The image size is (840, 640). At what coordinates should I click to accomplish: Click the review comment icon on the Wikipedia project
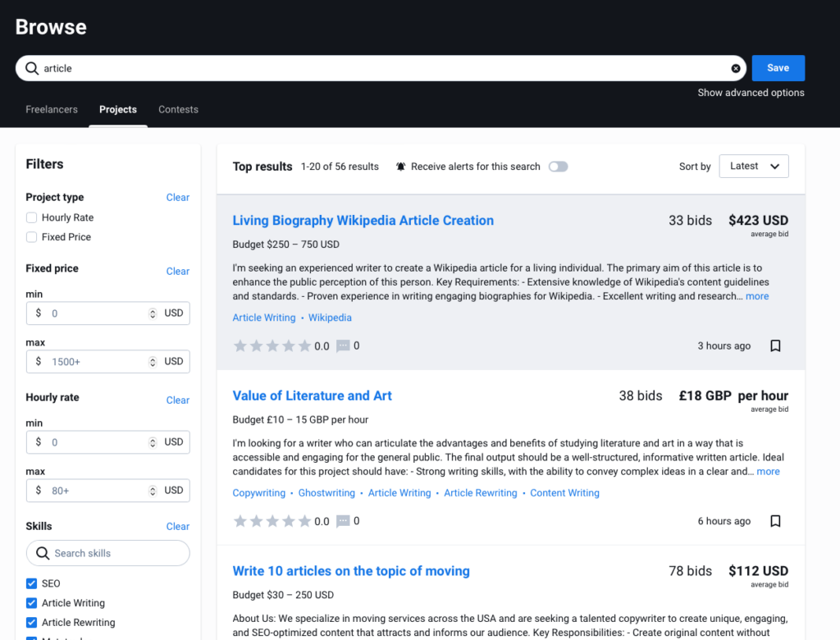tap(343, 346)
